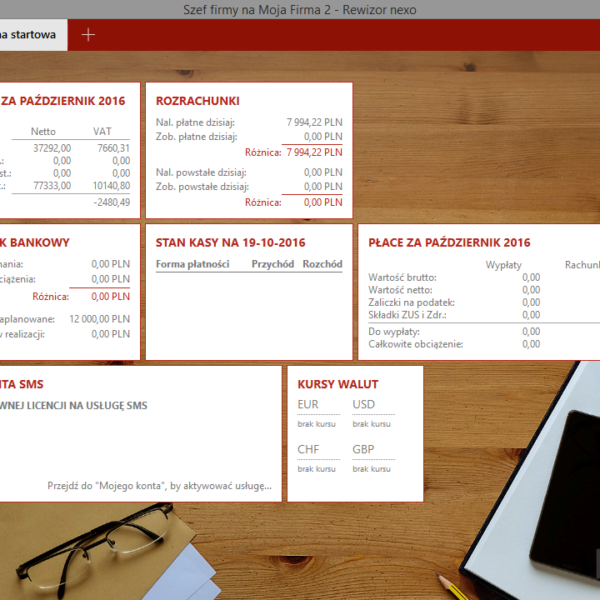
Task: Click the GBP currency label
Action: 364,449
